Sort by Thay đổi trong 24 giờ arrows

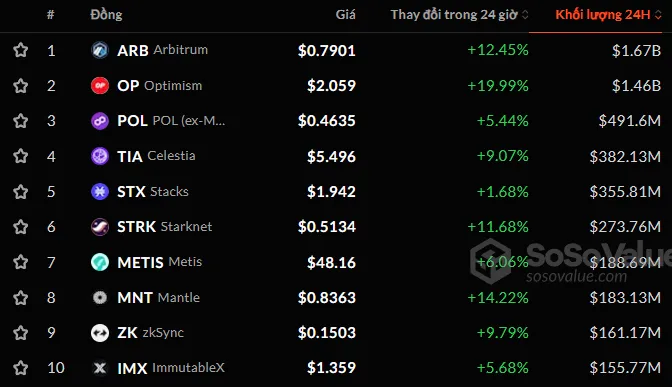click(525, 15)
